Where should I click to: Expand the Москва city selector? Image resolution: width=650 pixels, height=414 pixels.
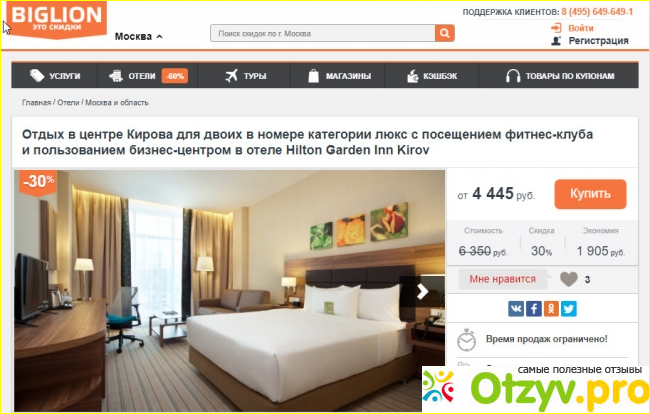[138, 36]
